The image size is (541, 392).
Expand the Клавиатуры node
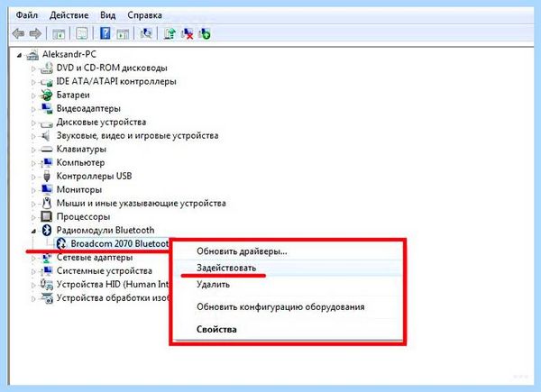click(33, 150)
